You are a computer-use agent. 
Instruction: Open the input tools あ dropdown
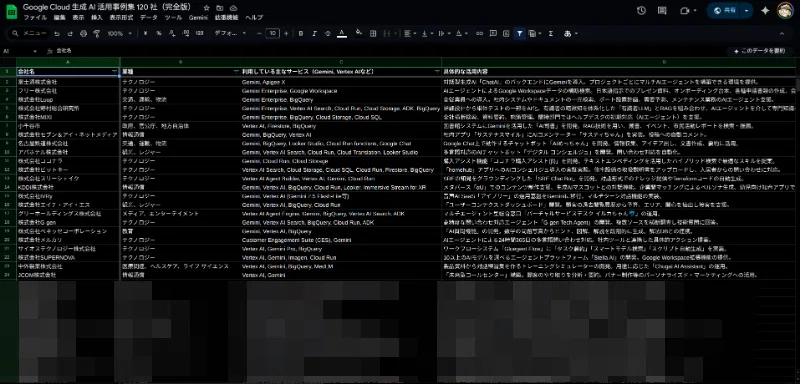tap(570, 34)
